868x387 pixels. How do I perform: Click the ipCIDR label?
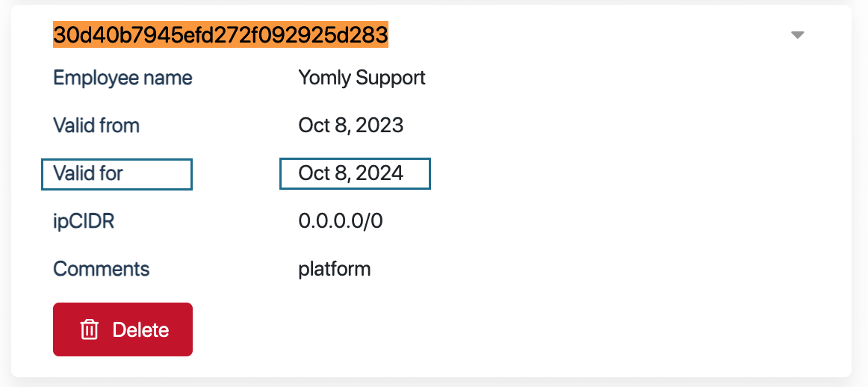tap(84, 221)
